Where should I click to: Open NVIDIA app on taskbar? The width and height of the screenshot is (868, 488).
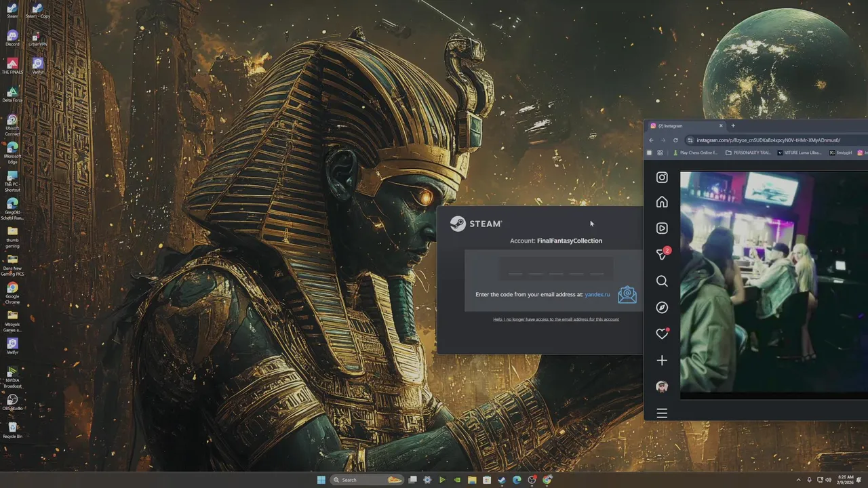(x=457, y=480)
